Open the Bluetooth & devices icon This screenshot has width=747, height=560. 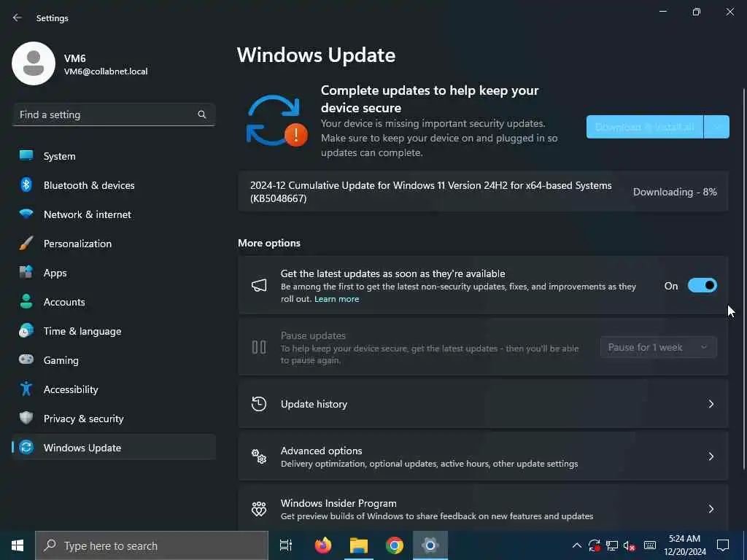(x=26, y=184)
